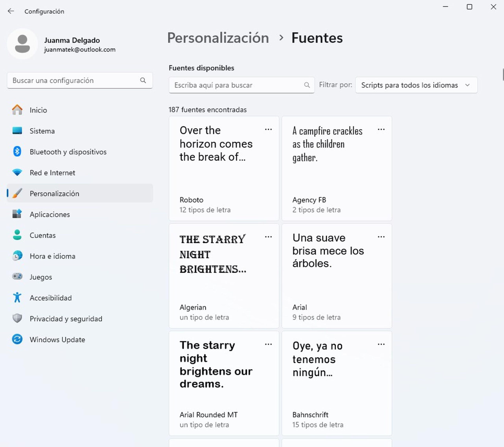
Task: Open more options for Arial Rounded MT font
Action: (268, 344)
